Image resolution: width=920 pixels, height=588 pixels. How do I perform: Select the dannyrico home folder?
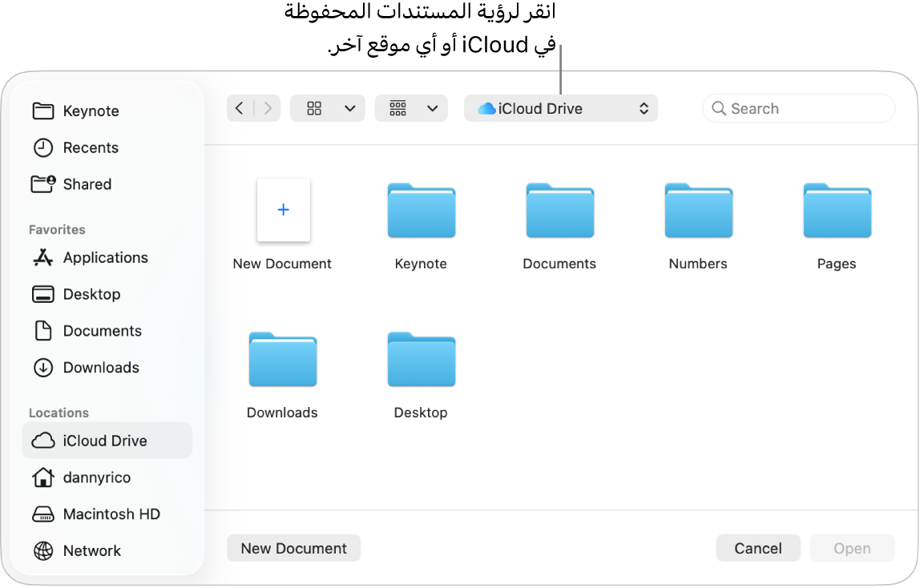click(97, 477)
